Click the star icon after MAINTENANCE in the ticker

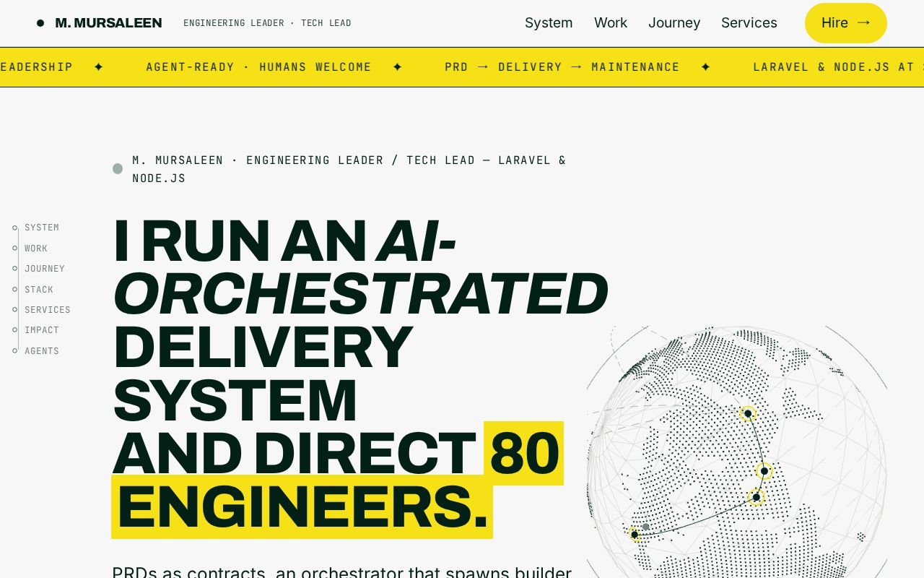click(x=705, y=67)
